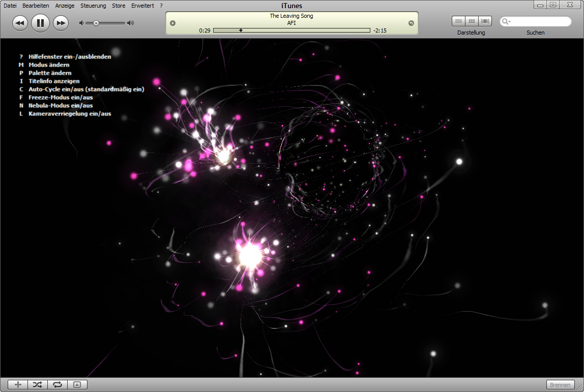Open the Datei menu
Viewport: 584px width, 392px height.
click(10, 6)
